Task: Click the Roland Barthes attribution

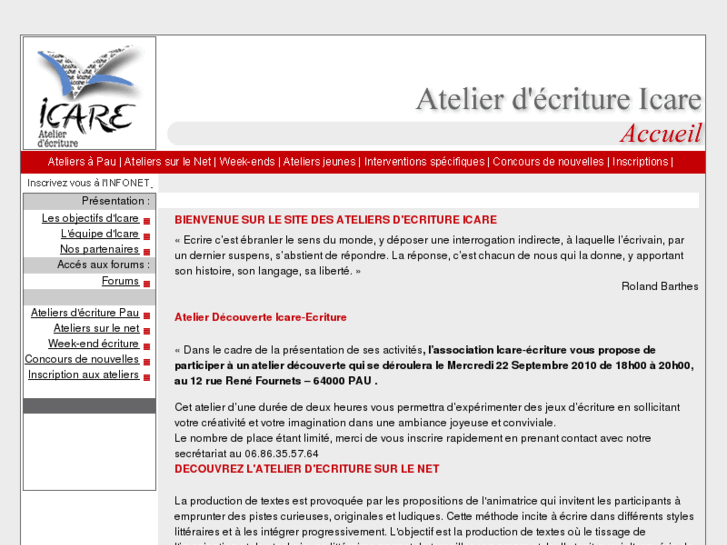Action: [x=660, y=286]
